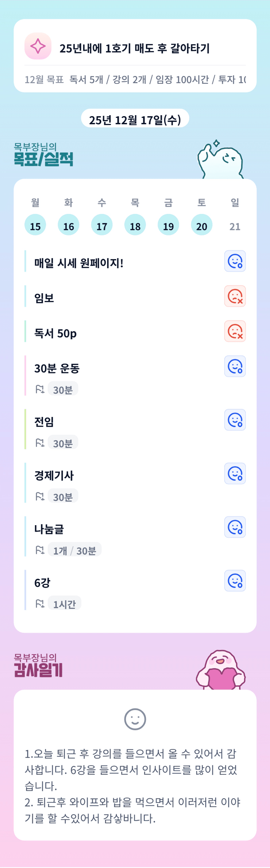Click the flag icon under 경제기사
Viewport: 270px width, 868px height.
coord(40,496)
